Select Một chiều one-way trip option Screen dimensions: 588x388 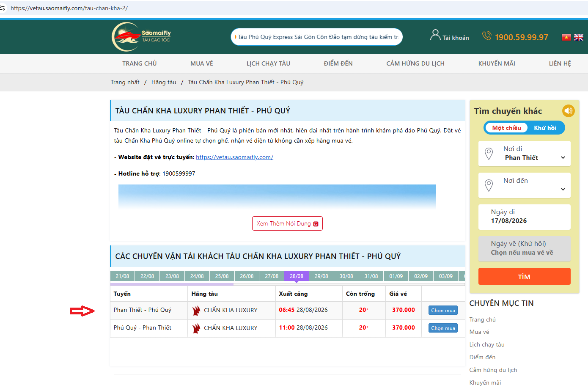pyautogui.click(x=506, y=128)
